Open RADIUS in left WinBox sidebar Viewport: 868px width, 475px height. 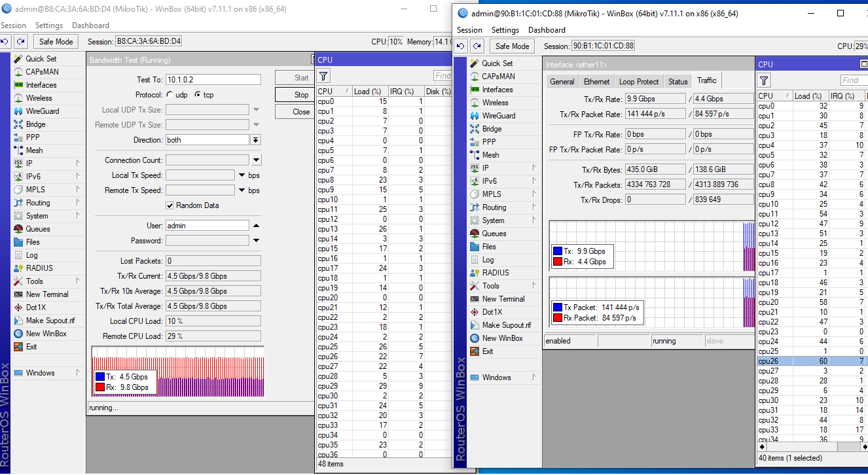click(x=39, y=268)
